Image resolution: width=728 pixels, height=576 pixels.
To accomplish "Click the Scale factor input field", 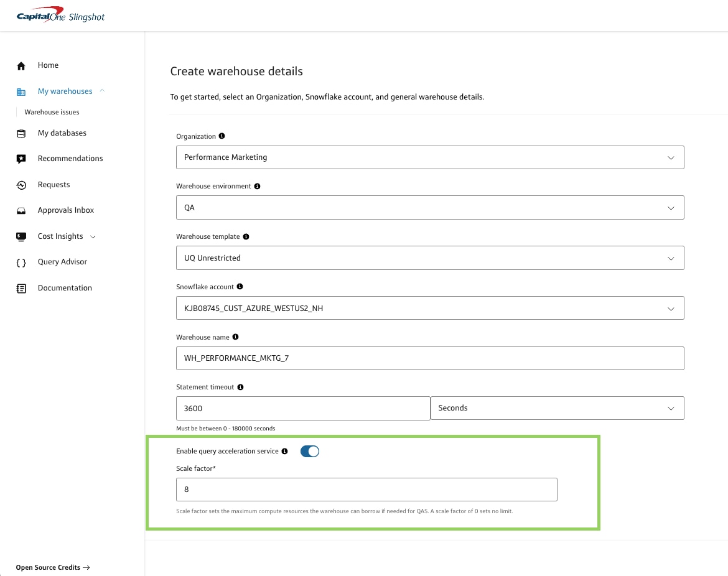I will [366, 490].
